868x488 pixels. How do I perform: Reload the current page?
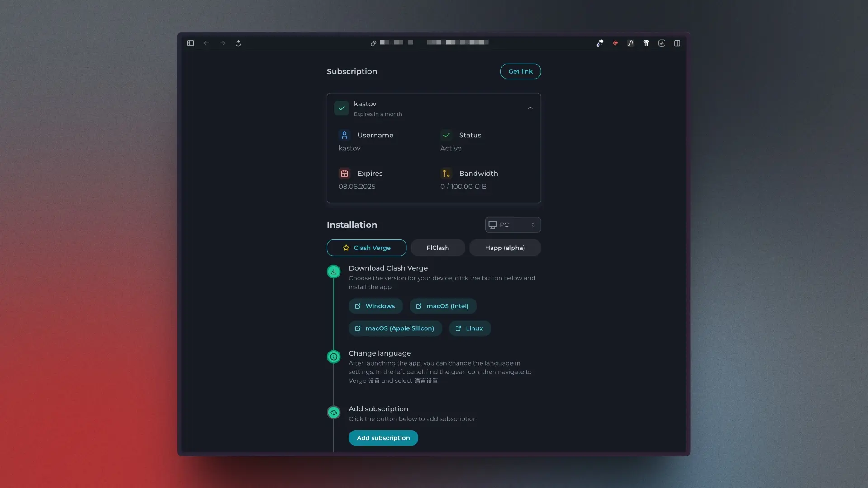(x=238, y=43)
